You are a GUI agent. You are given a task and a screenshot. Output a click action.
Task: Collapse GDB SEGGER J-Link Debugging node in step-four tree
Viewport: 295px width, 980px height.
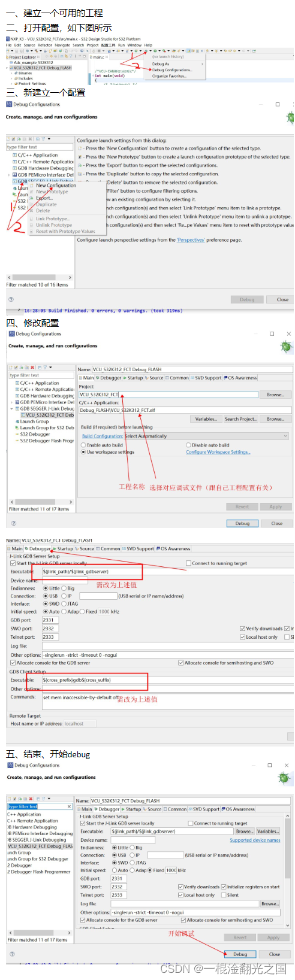pyautogui.click(x=11, y=409)
